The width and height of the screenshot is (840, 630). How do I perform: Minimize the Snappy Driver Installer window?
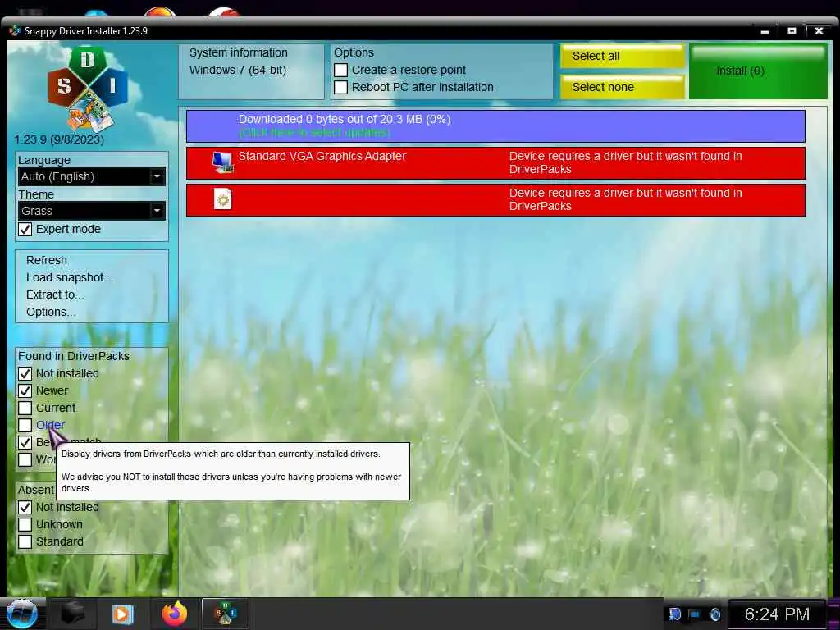pyautogui.click(x=765, y=32)
